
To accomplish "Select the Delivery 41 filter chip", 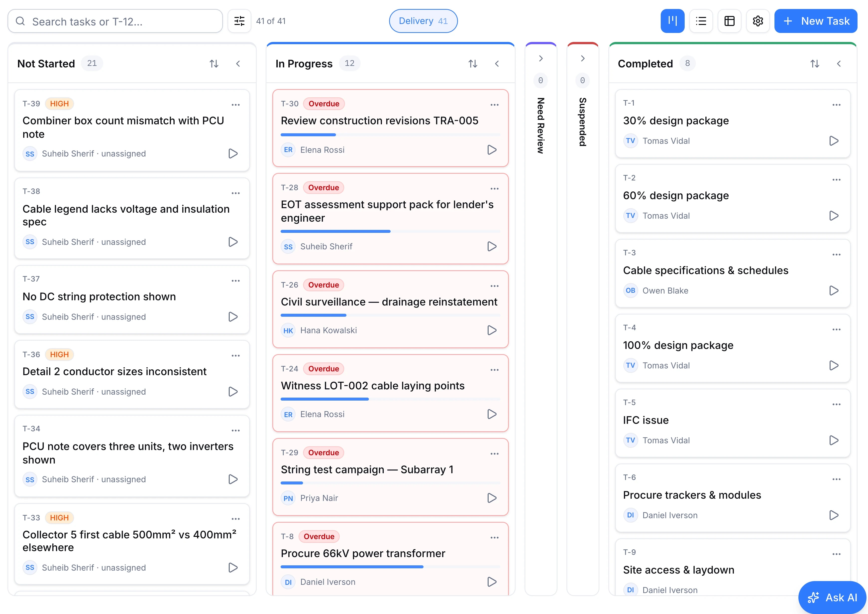I will 423,21.
